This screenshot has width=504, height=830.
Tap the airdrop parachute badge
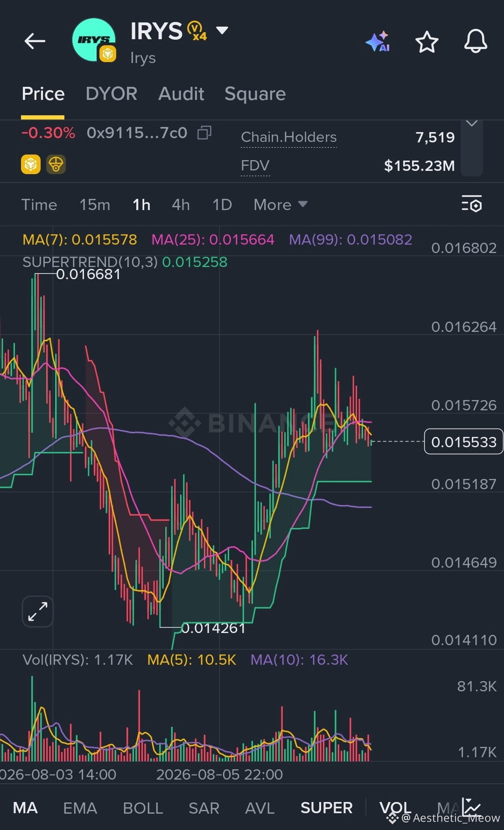click(56, 164)
